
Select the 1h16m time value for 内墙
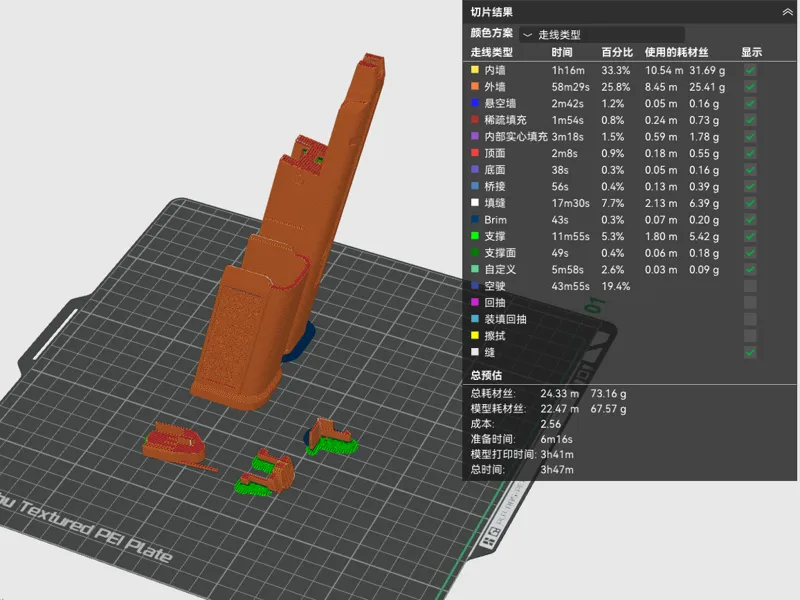568,70
